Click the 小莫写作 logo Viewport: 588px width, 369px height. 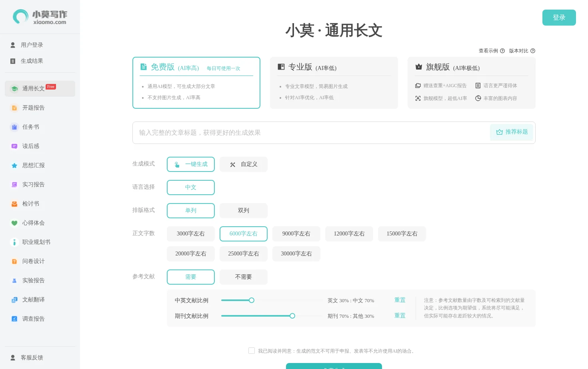[x=40, y=17]
